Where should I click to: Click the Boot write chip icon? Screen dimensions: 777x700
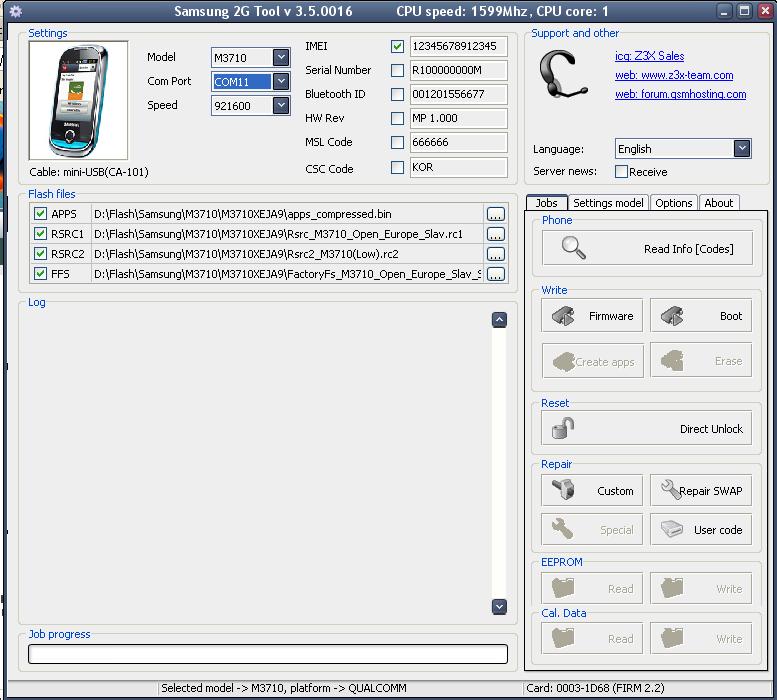pyautogui.click(x=672, y=316)
